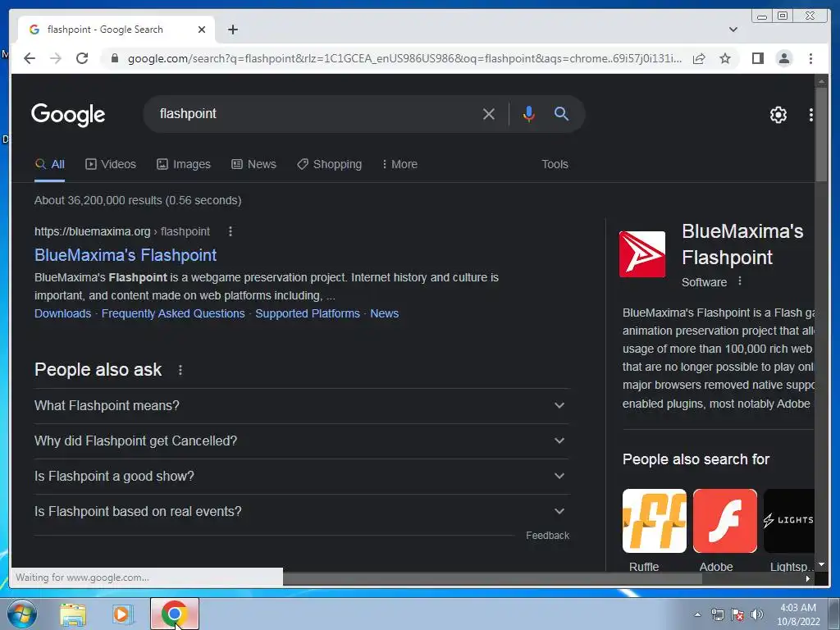The width and height of the screenshot is (840, 630).
Task: Open the More search categories menu
Action: pyautogui.click(x=399, y=164)
